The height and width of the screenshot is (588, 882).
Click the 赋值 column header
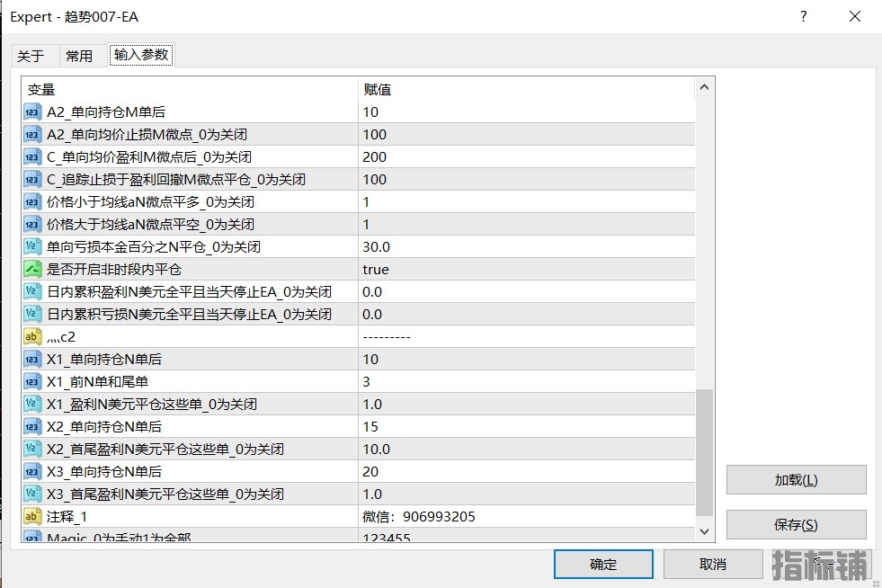click(x=527, y=89)
